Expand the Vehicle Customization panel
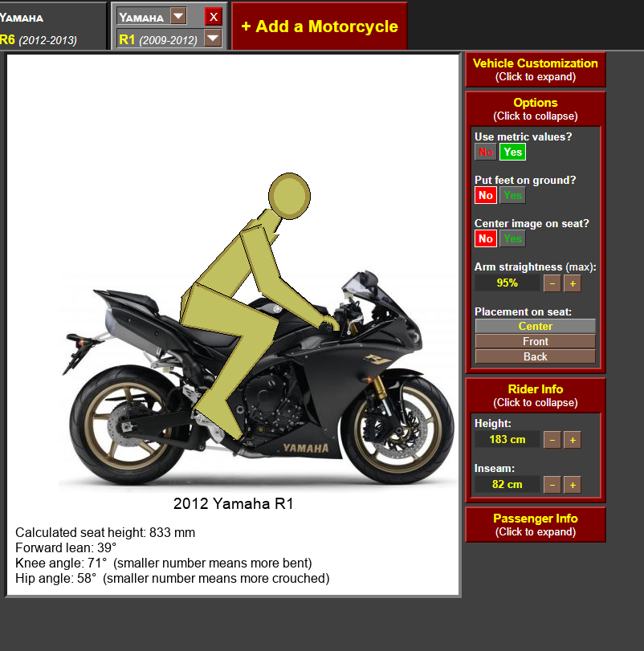This screenshot has height=651, width=644. click(536, 69)
